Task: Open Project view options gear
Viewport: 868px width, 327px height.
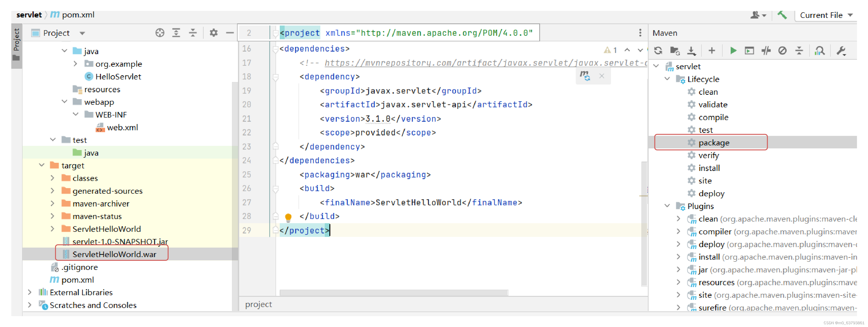Action: (213, 33)
